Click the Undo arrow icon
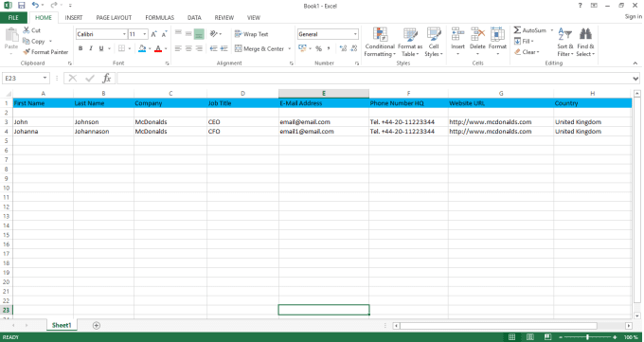This screenshot has width=644, height=342. [x=36, y=6]
